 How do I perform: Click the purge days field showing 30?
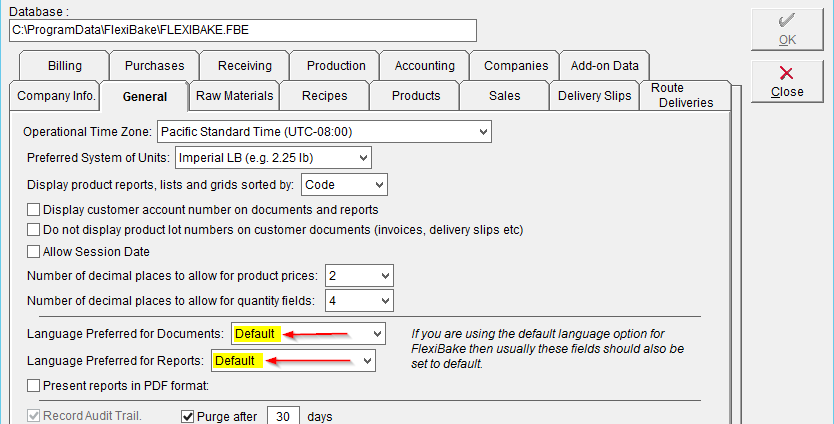[x=283, y=415]
